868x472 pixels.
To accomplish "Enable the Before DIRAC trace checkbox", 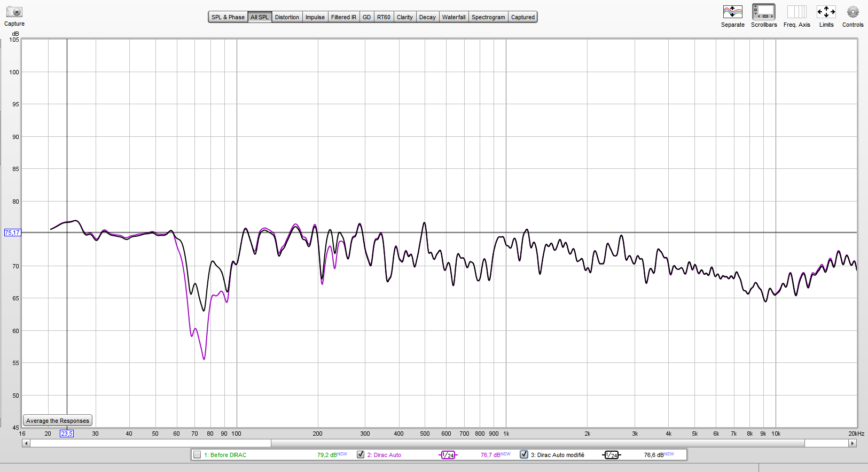I will (x=197, y=454).
